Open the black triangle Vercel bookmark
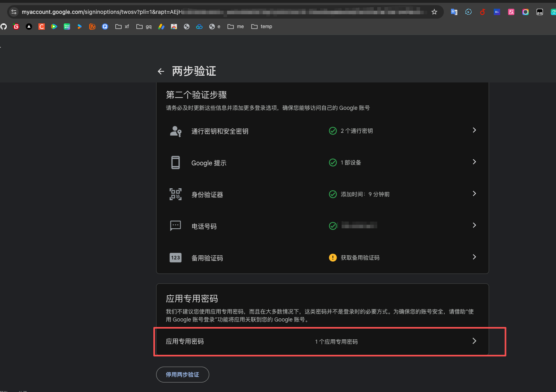556x392 pixels. [29, 27]
